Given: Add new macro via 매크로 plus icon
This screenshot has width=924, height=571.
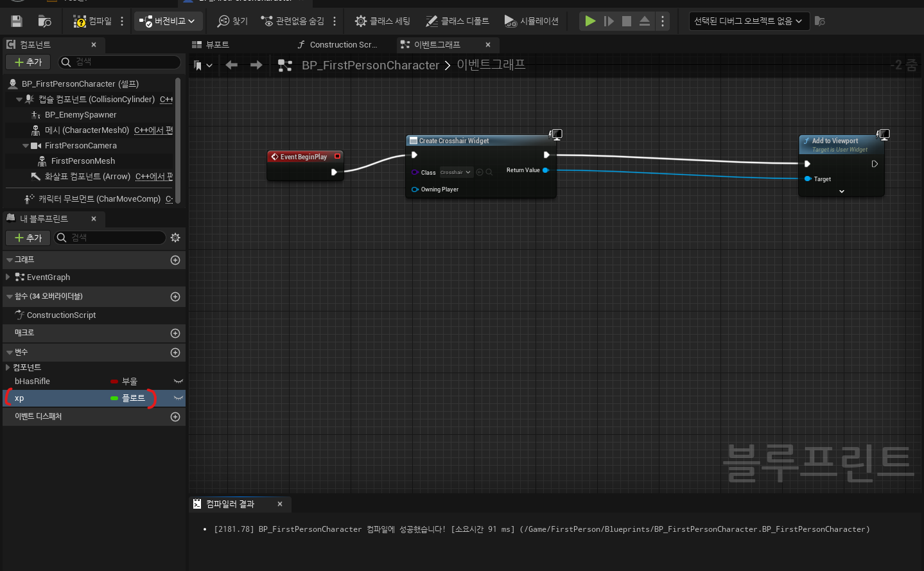Looking at the screenshot, I should (175, 333).
